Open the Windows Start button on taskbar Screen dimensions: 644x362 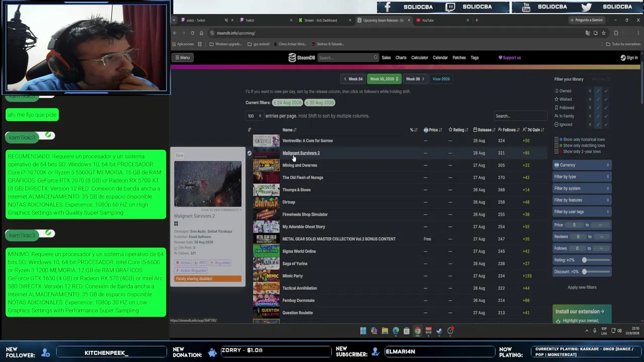363,331
